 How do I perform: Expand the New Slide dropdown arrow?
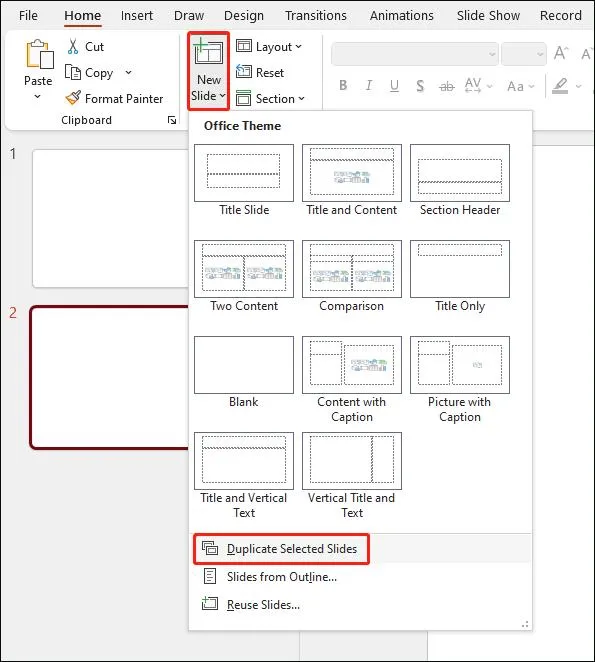[x=223, y=96]
